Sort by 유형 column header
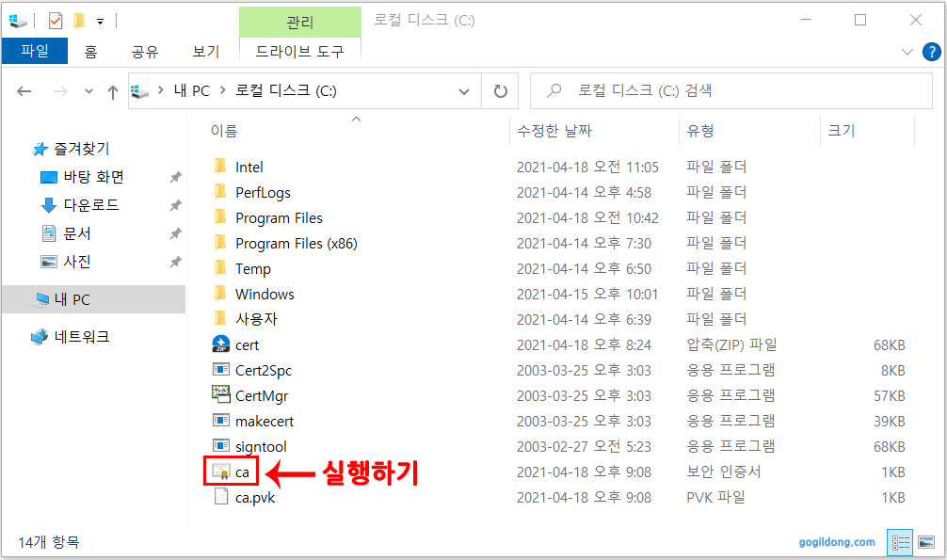Screen dimensions: 947x560 (x=700, y=131)
